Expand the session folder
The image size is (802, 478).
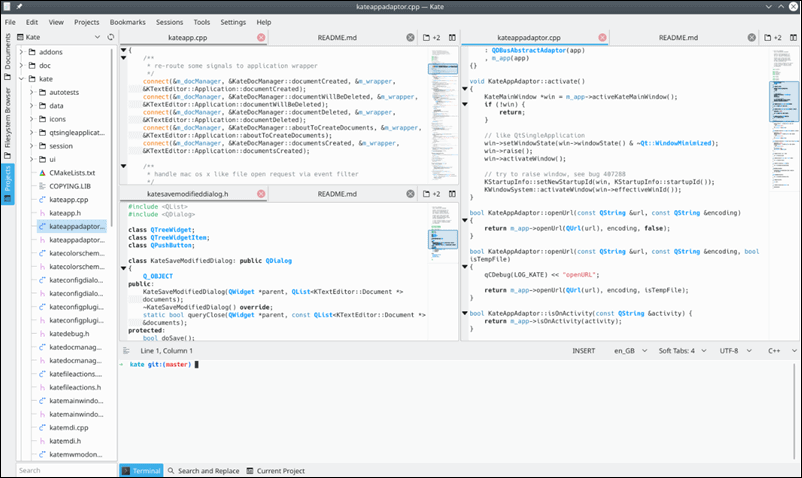[32, 146]
